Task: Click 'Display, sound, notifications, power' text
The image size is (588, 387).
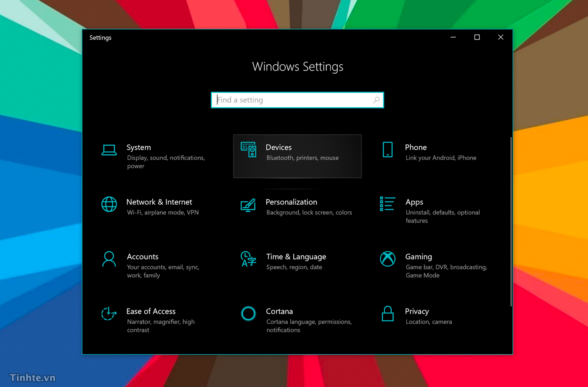Action: coord(166,162)
